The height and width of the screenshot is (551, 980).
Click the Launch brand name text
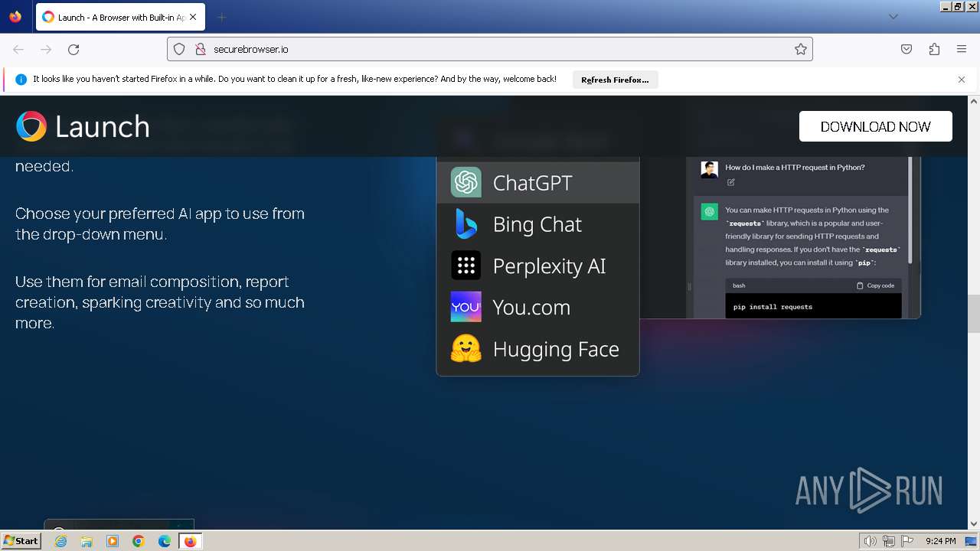(x=103, y=126)
